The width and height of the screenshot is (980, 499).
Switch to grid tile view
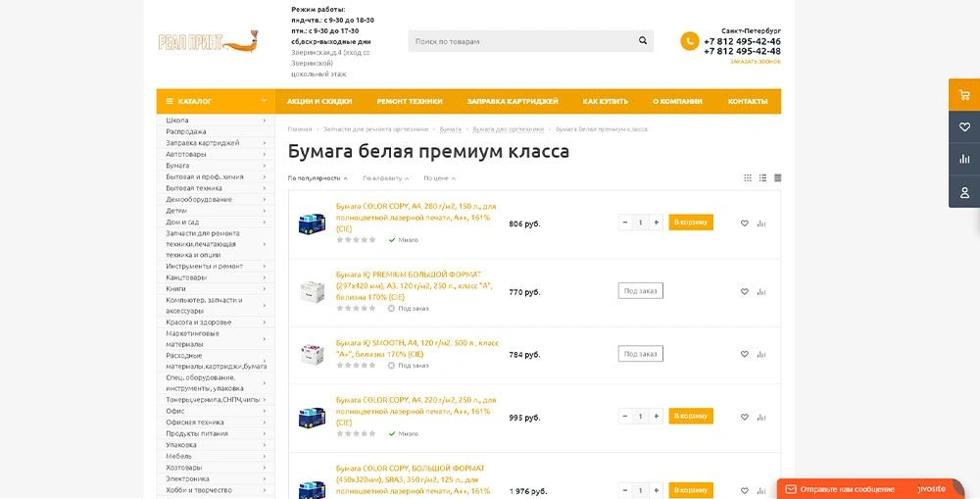tap(748, 177)
